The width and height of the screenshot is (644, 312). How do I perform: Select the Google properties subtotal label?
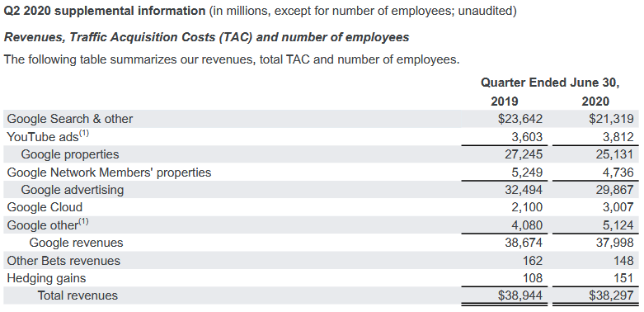click(70, 154)
